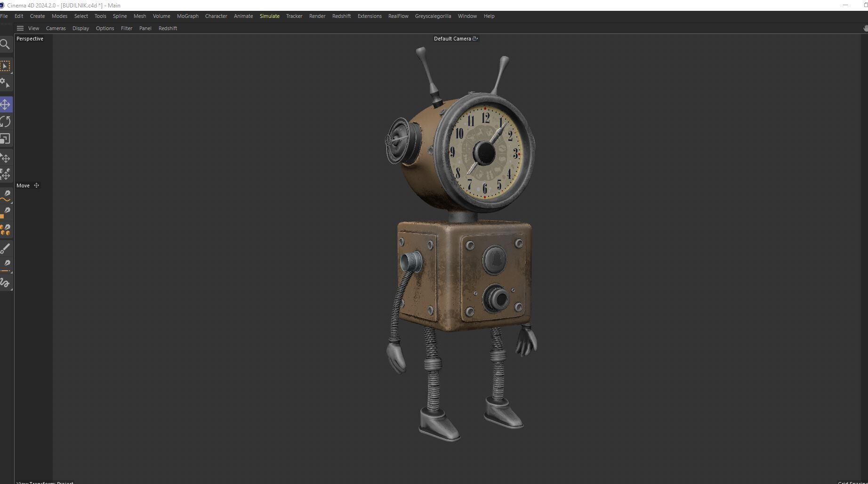868x484 pixels.
Task: Open the Help menu
Action: [489, 16]
